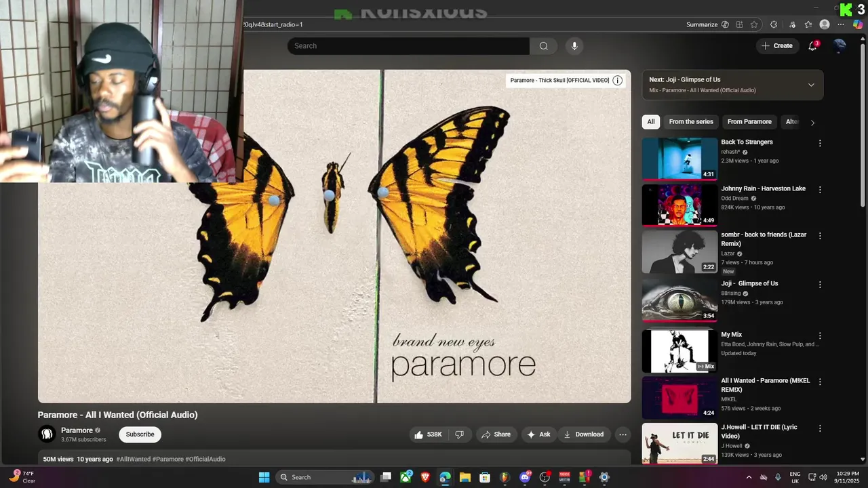The image size is (868, 488).
Task: Like the video with thumbs up
Action: coord(428,434)
